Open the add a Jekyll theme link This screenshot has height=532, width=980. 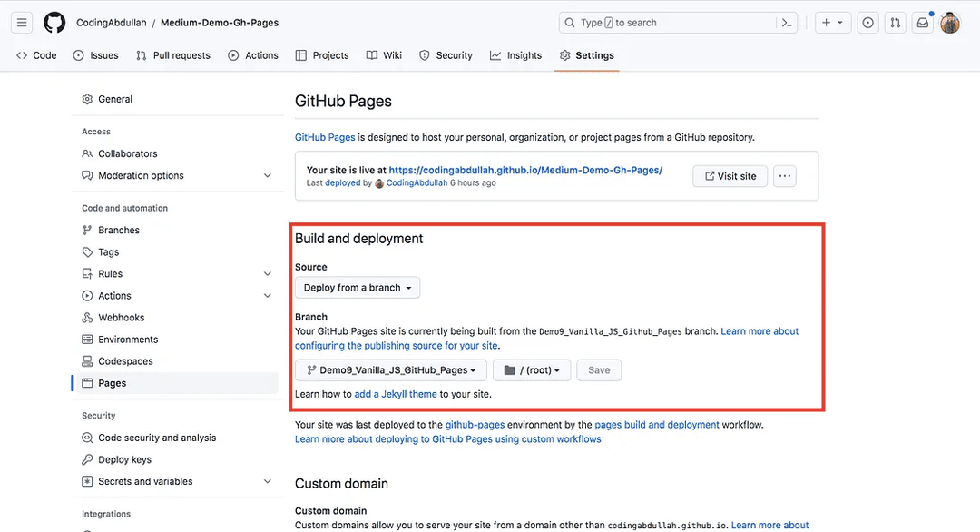point(395,394)
